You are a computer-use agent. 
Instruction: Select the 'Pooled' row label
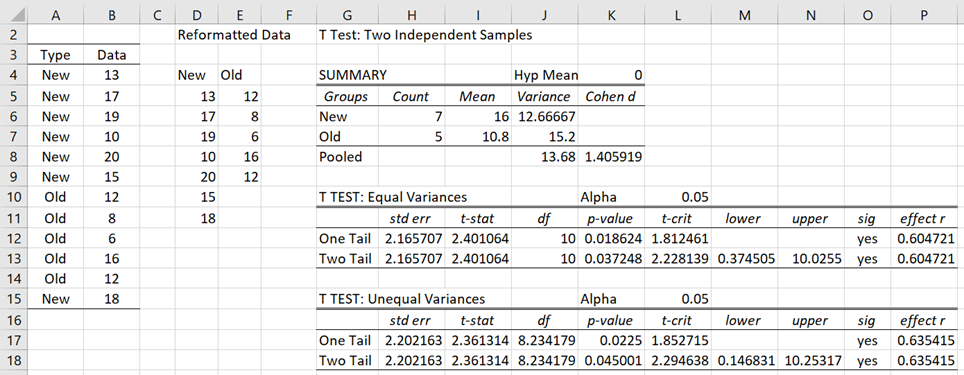[x=346, y=157]
